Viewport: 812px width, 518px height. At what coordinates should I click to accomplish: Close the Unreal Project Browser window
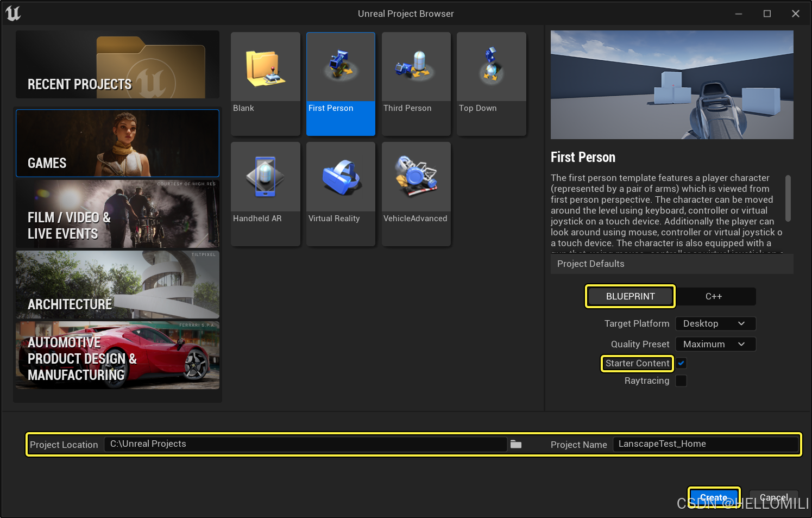(796, 14)
